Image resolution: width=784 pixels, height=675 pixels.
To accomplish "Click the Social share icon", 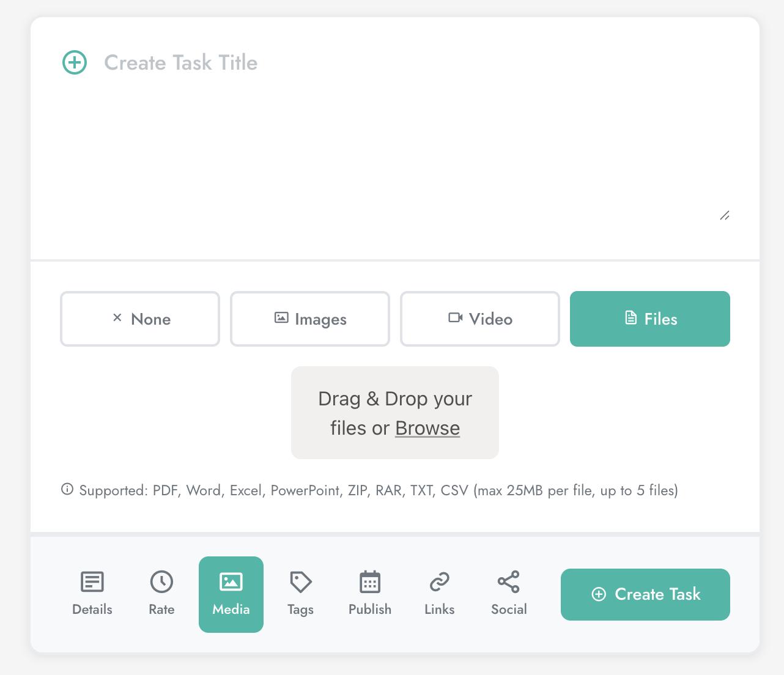I will pos(508,583).
